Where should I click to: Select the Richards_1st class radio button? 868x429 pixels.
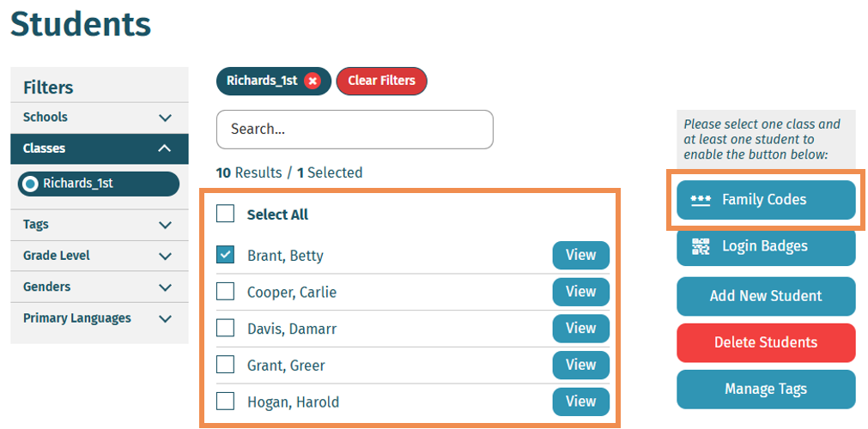[31, 184]
